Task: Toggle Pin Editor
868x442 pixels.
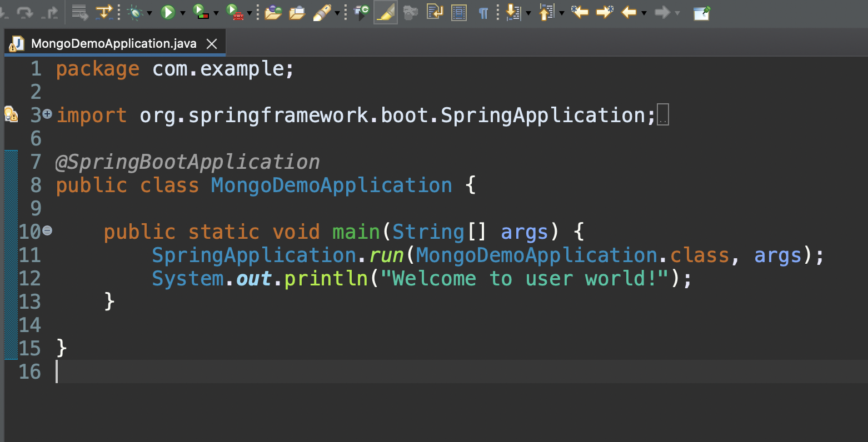Action: click(702, 12)
